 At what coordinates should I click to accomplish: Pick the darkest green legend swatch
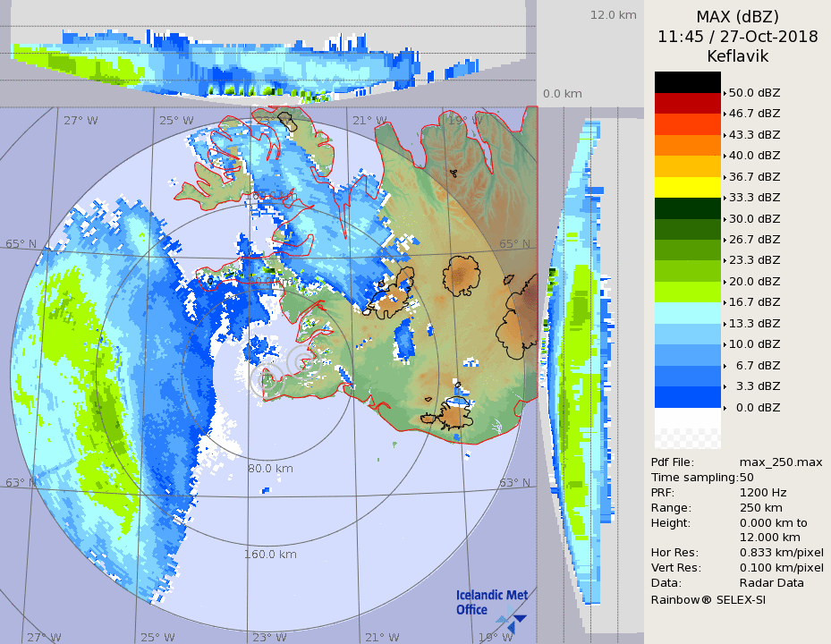click(x=687, y=208)
